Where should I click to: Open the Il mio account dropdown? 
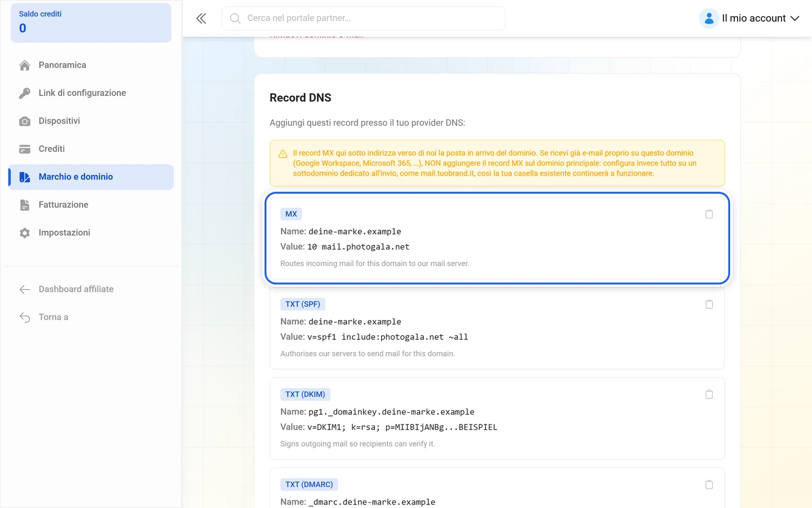749,18
